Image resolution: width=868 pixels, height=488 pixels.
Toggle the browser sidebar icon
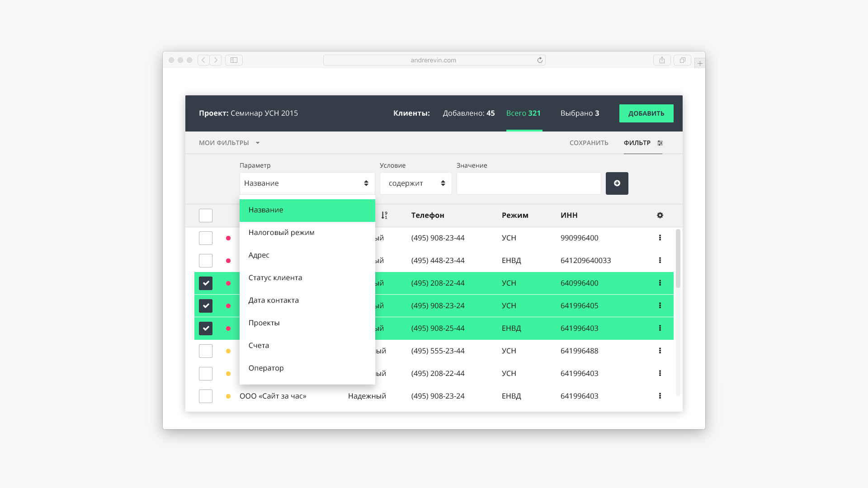pyautogui.click(x=234, y=60)
